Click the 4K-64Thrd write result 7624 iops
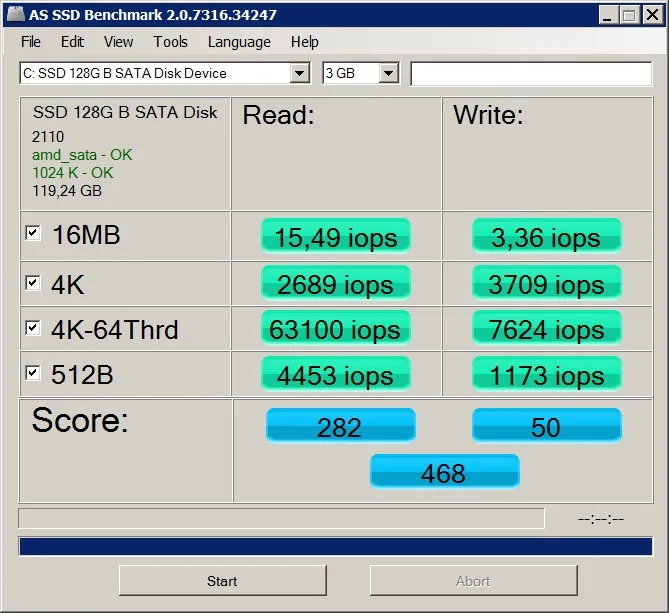 pyautogui.click(x=547, y=328)
